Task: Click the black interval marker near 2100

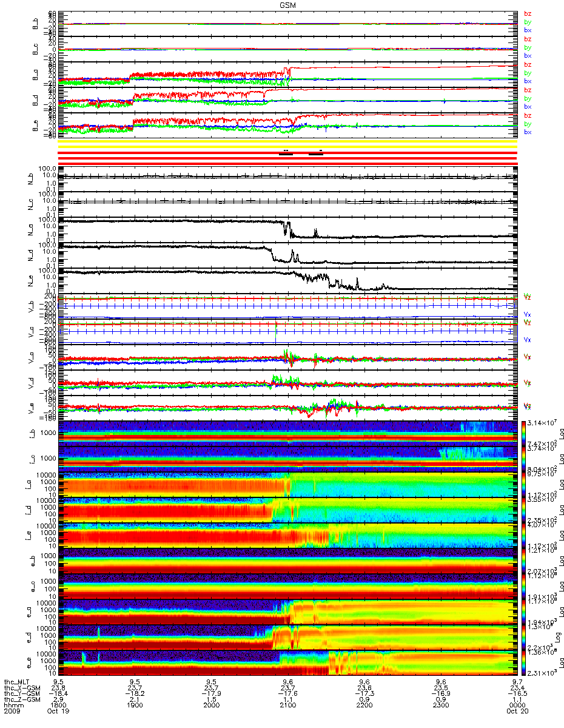Action: (x=286, y=154)
